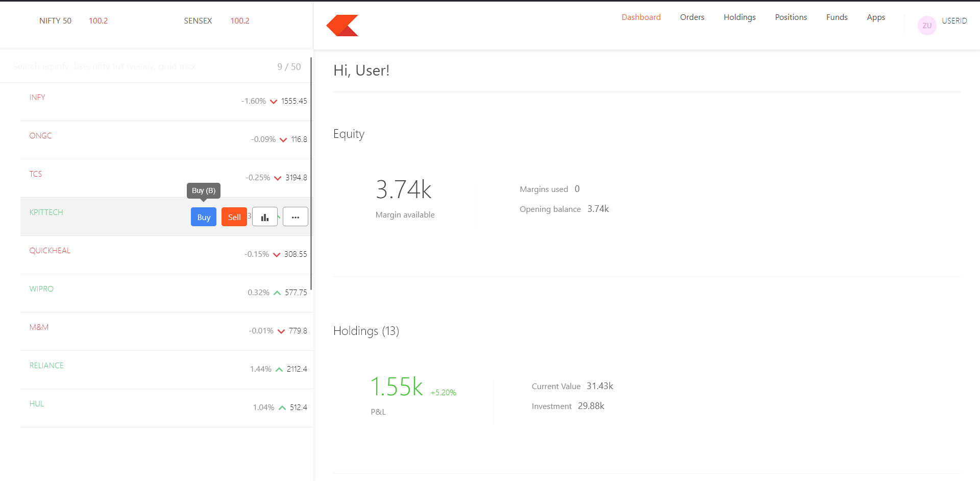Select the M&M stock in watchlist
The image size is (980, 481).
click(x=39, y=327)
